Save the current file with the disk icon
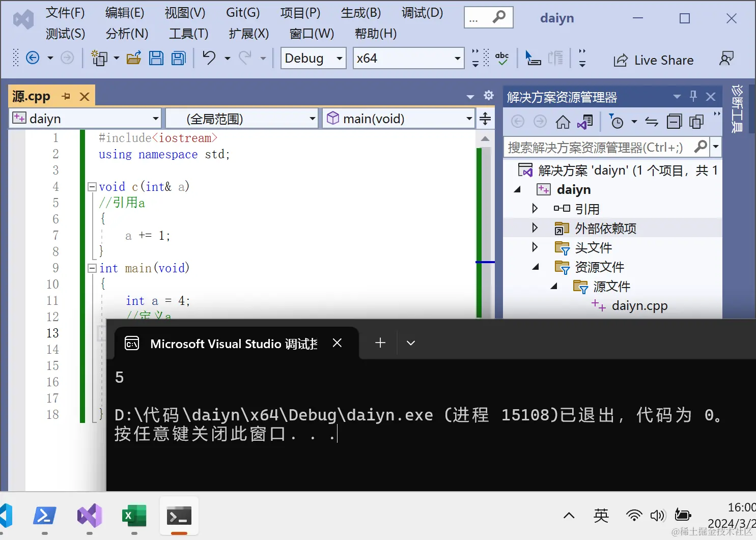The width and height of the screenshot is (756, 540). click(156, 58)
